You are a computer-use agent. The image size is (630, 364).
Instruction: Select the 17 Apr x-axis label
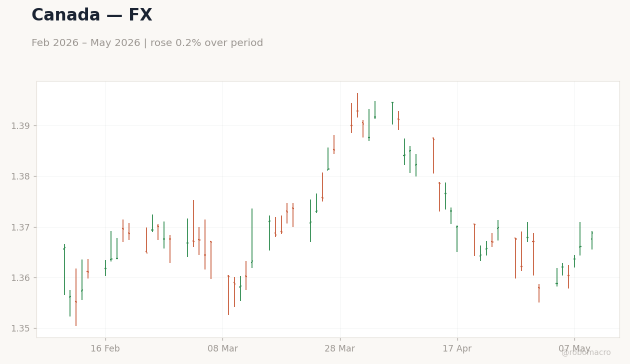click(457, 349)
